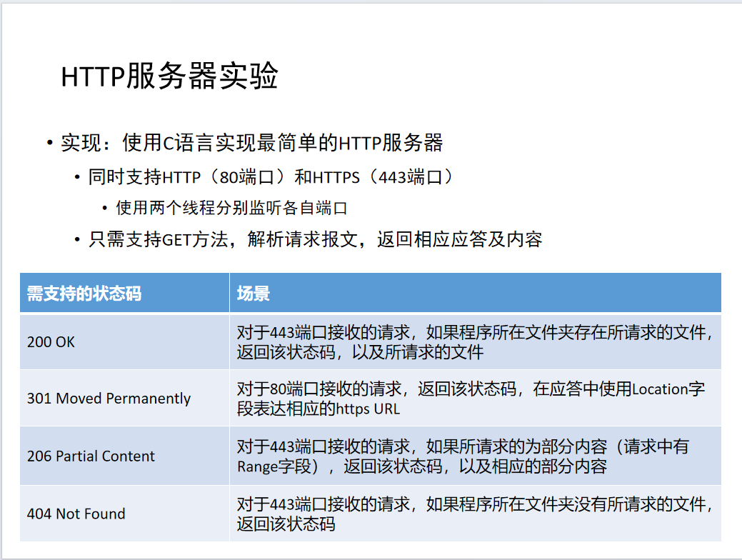The height and width of the screenshot is (560, 742).
Task: Select the "301 Moved Permanently" cell
Action: click(x=124, y=398)
